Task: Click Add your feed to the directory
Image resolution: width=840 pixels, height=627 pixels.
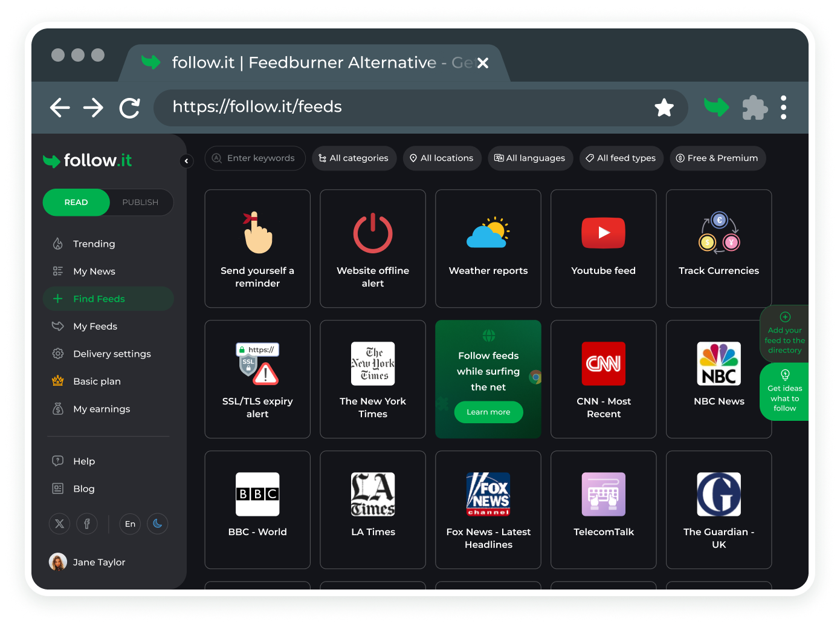Action: (784, 333)
